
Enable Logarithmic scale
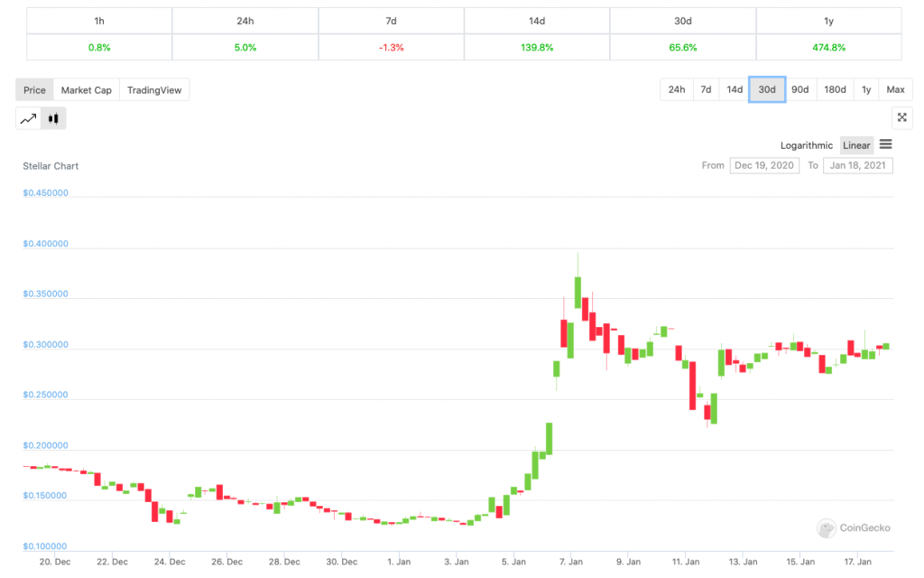(806, 144)
